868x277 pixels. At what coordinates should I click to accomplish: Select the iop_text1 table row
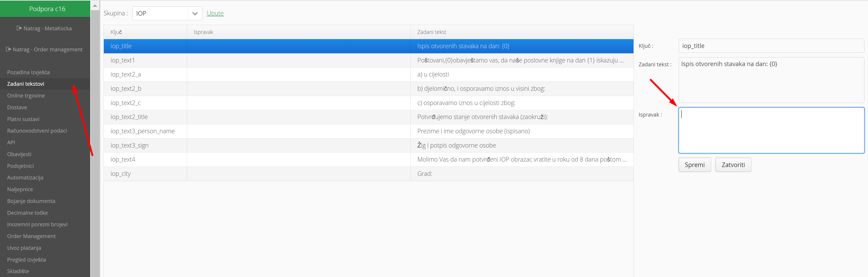click(368, 60)
